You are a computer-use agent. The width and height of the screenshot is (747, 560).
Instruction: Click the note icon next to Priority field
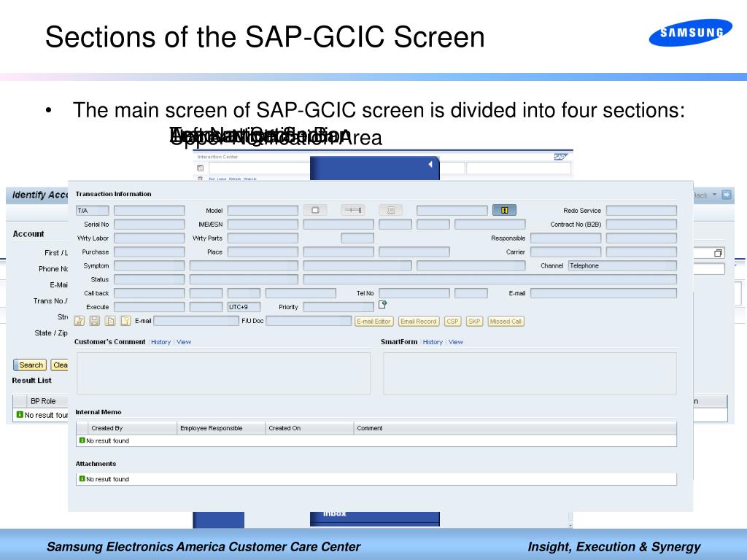point(382,305)
